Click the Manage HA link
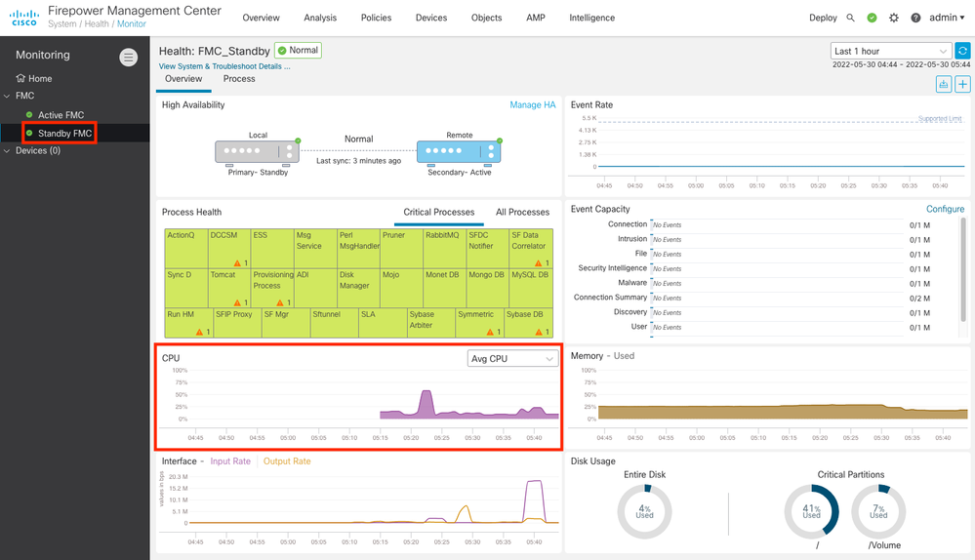This screenshot has width=975, height=560. click(x=532, y=105)
